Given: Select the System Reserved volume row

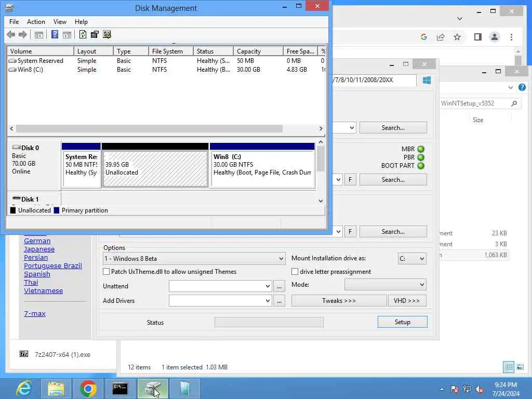Looking at the screenshot, I should (166, 61).
